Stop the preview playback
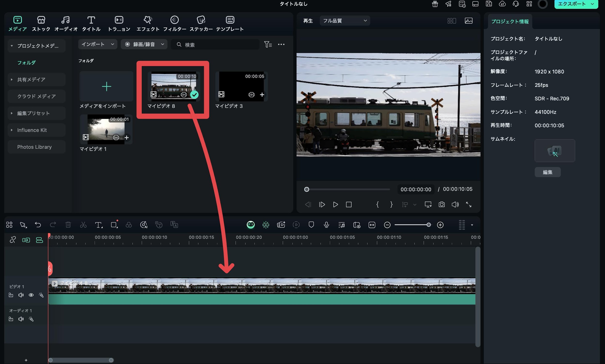The width and height of the screenshot is (605, 364). [349, 205]
